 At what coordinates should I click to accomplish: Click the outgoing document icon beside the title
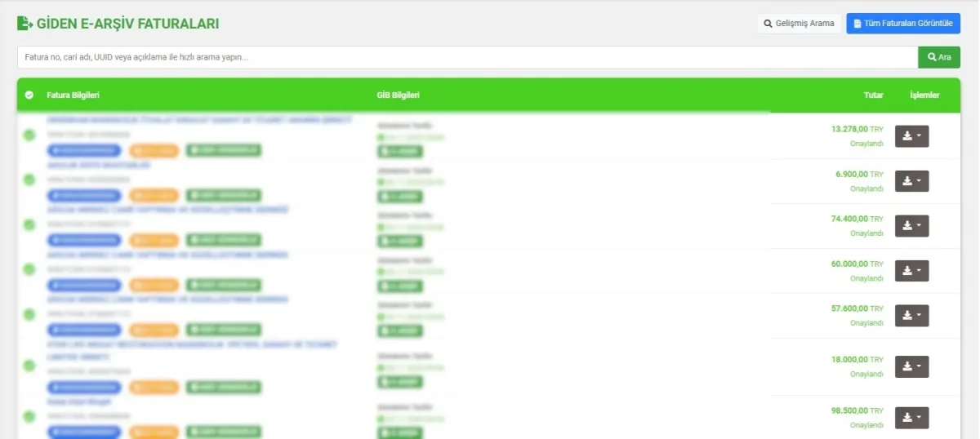[x=25, y=24]
